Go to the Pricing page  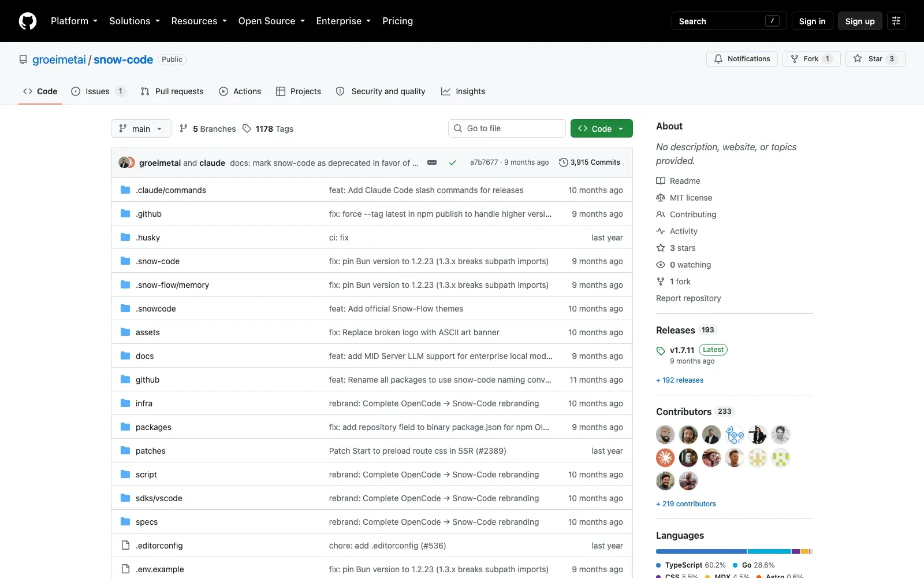397,21
